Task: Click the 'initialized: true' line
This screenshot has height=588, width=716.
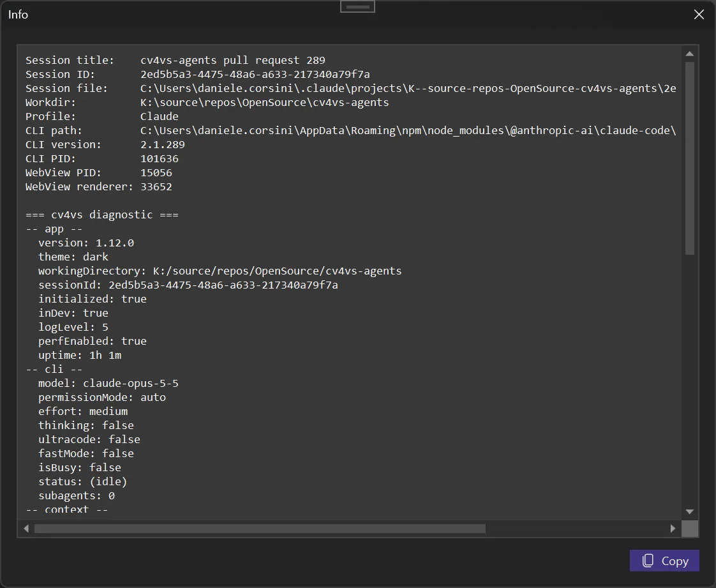Action: tap(93, 299)
